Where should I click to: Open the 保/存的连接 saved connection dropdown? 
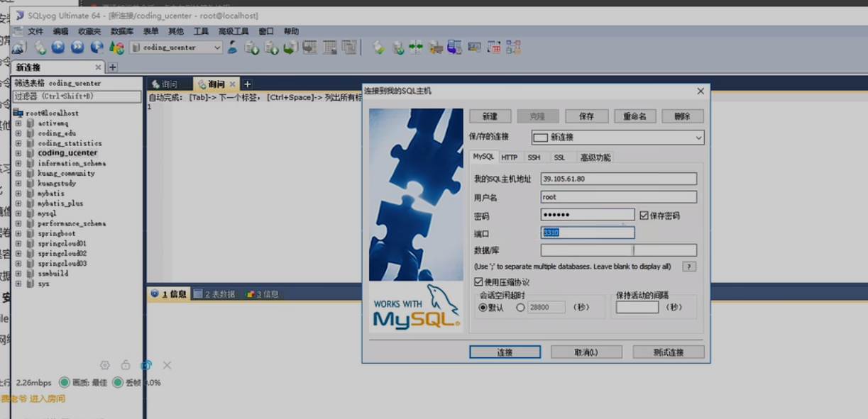[698, 138]
